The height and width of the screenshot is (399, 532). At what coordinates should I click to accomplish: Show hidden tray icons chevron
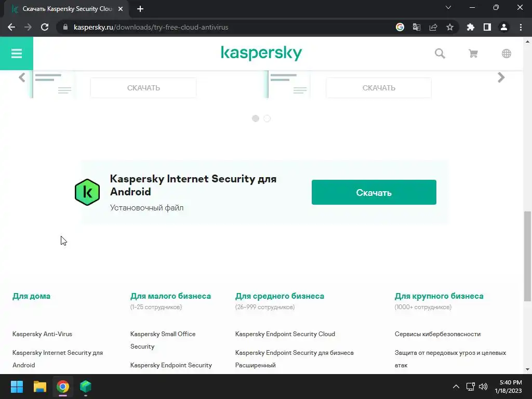(456, 387)
